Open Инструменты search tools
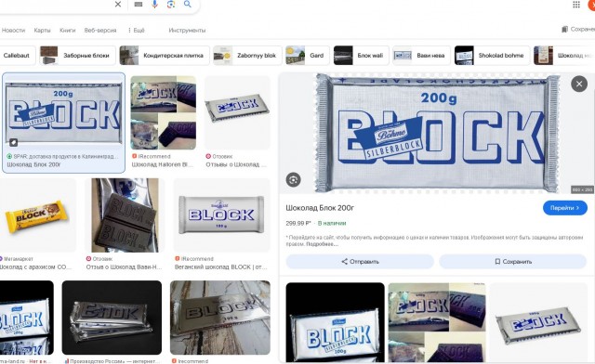 point(187,31)
